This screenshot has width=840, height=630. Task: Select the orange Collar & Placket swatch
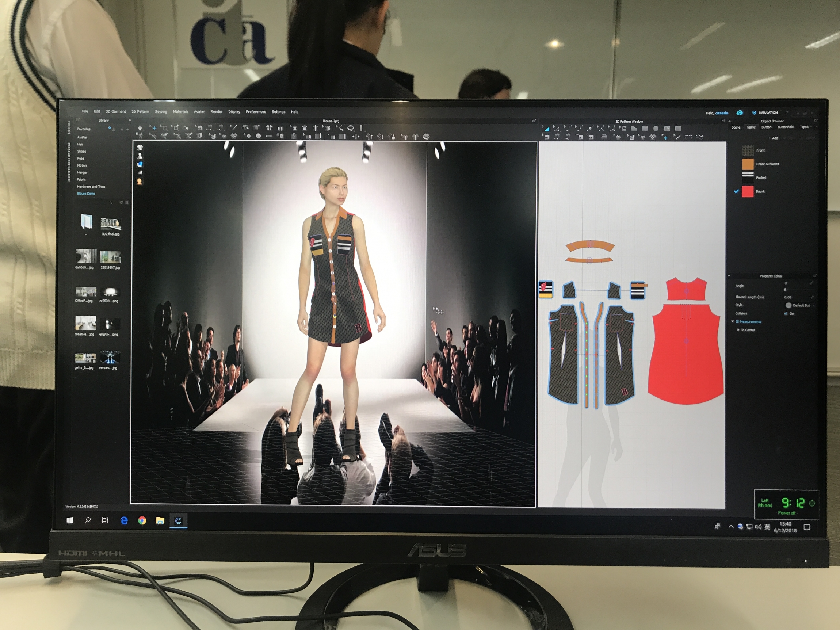click(748, 164)
